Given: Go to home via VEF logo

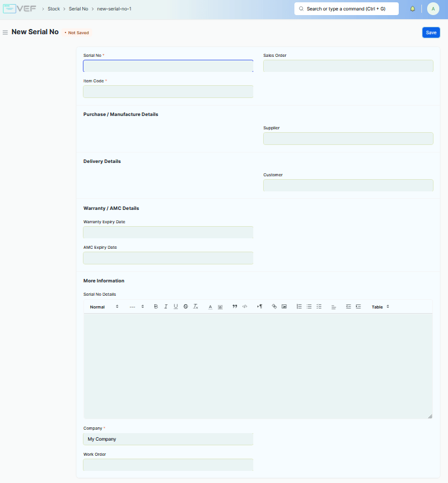Looking at the screenshot, I should [x=19, y=9].
